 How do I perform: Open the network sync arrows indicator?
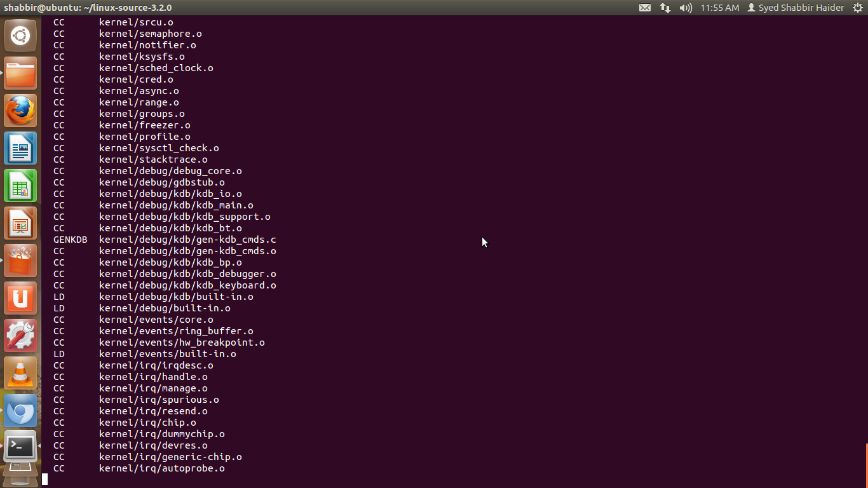[x=665, y=8]
